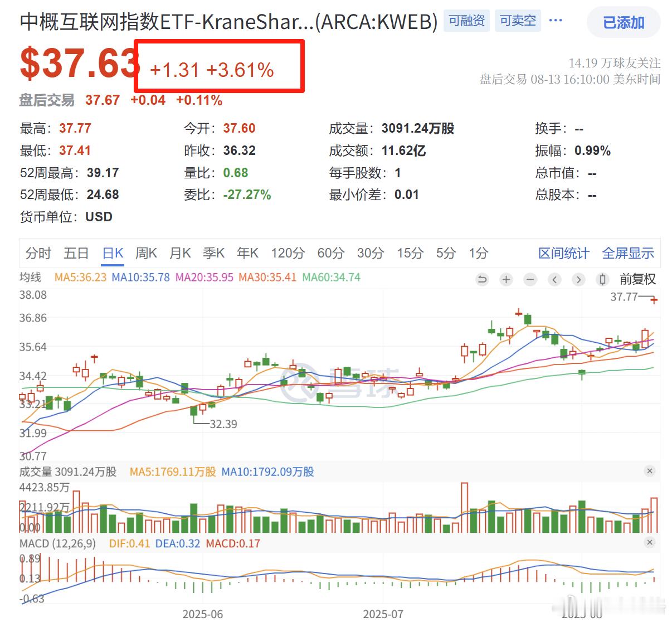The width and height of the screenshot is (672, 622).
Task: Click the MACD (12,26,9) label
Action: (x=58, y=543)
